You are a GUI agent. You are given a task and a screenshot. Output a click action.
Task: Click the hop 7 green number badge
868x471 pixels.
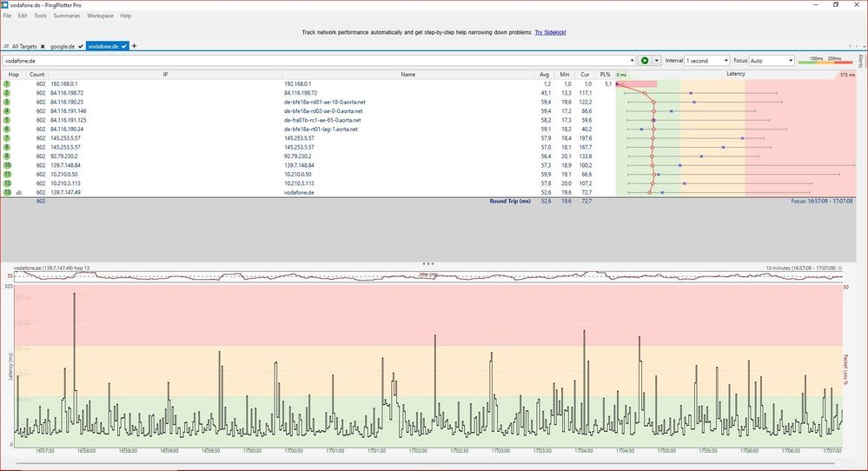coord(6,138)
